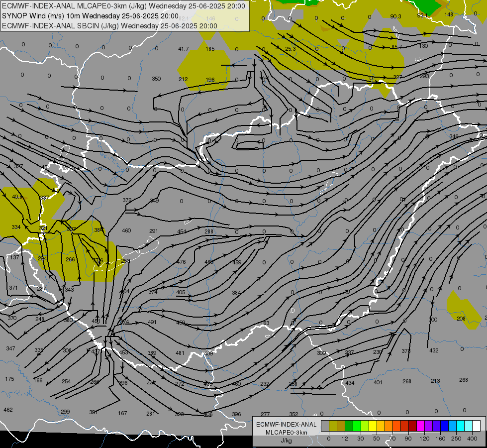Click the '130' map value
Screen dimensions: 487x448
tap(423, 46)
